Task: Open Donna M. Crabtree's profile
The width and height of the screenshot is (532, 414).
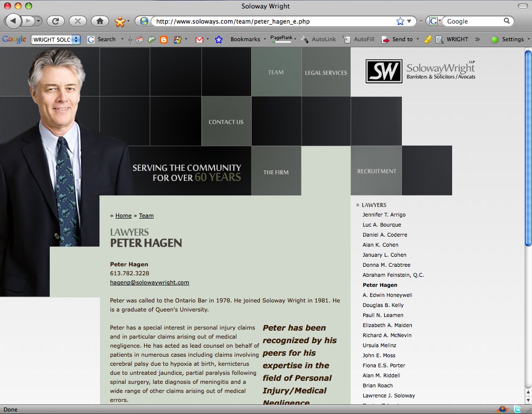Action: click(386, 265)
